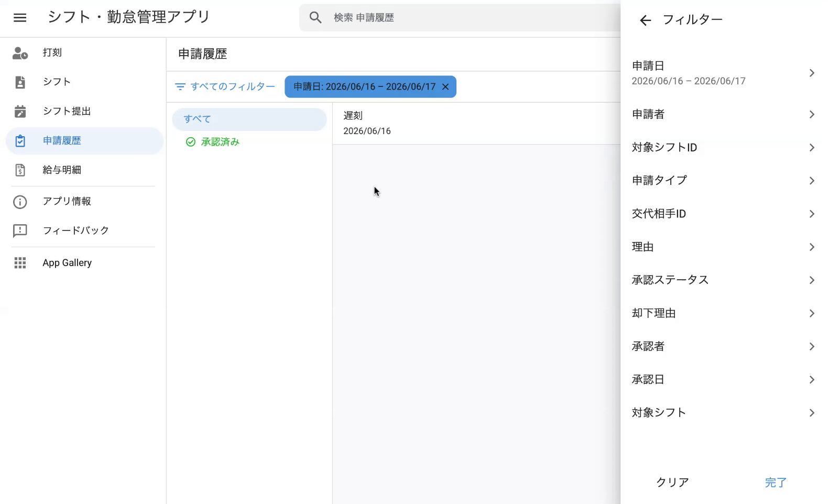
Task: Select 申請履歴 in the sidebar
Action: pos(84,141)
